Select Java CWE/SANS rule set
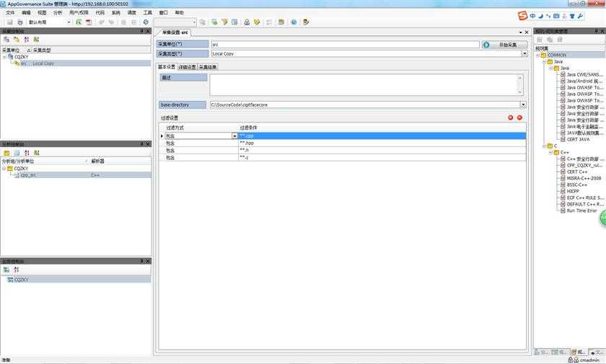 coord(584,74)
